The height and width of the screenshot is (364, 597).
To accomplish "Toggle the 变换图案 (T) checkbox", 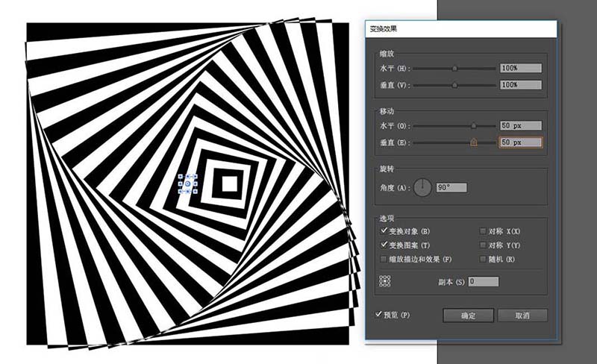I will pos(384,245).
